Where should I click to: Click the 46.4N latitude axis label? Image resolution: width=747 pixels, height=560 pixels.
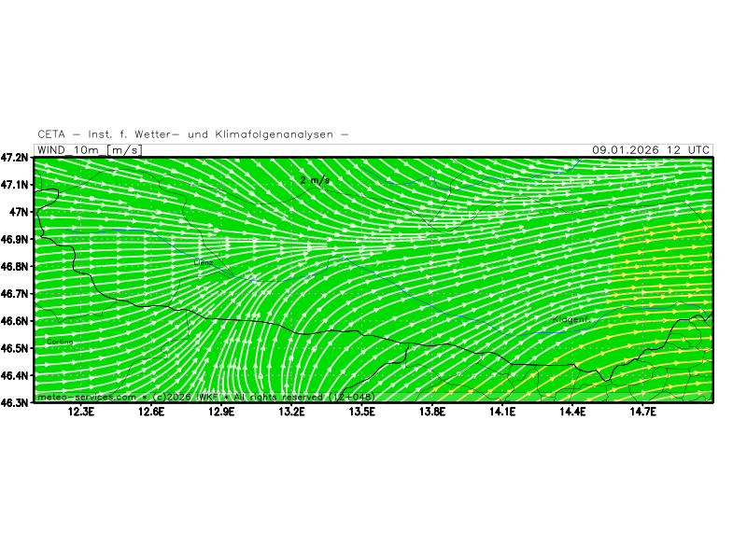point(16,376)
